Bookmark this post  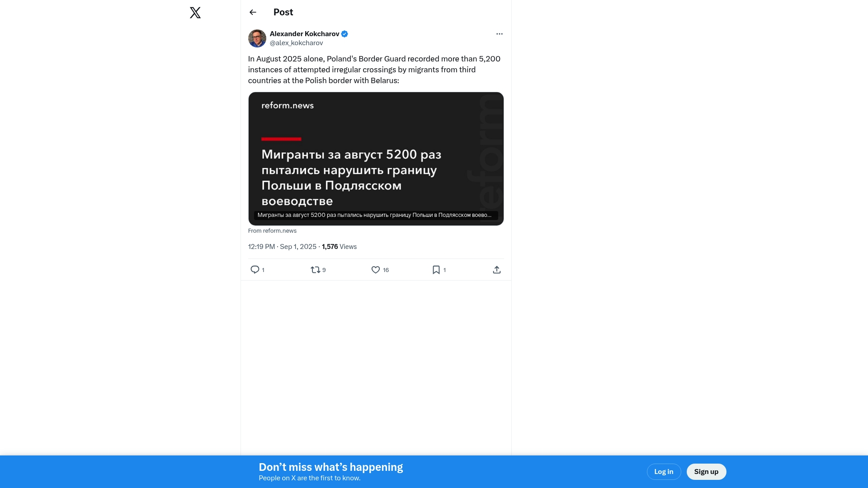[x=436, y=270]
